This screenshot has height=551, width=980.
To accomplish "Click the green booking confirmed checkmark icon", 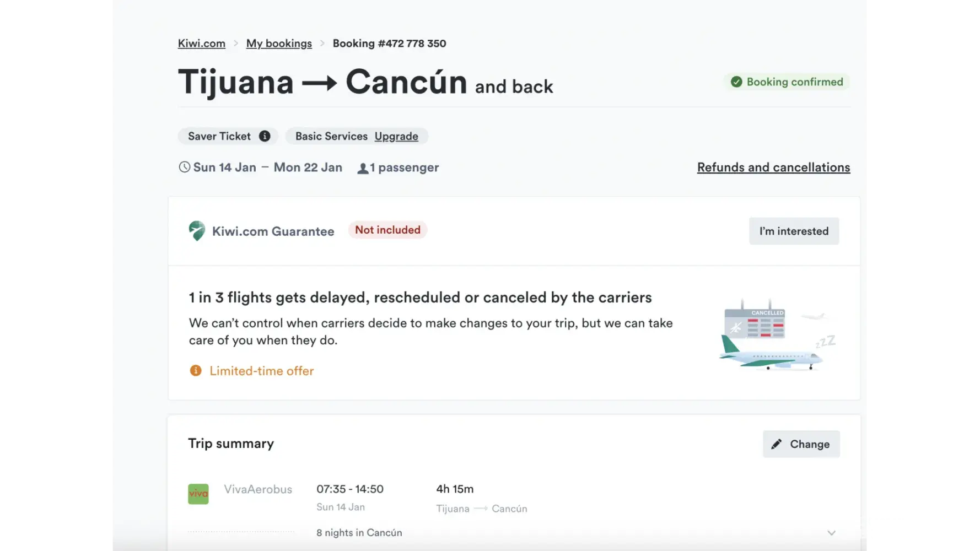I will point(736,82).
